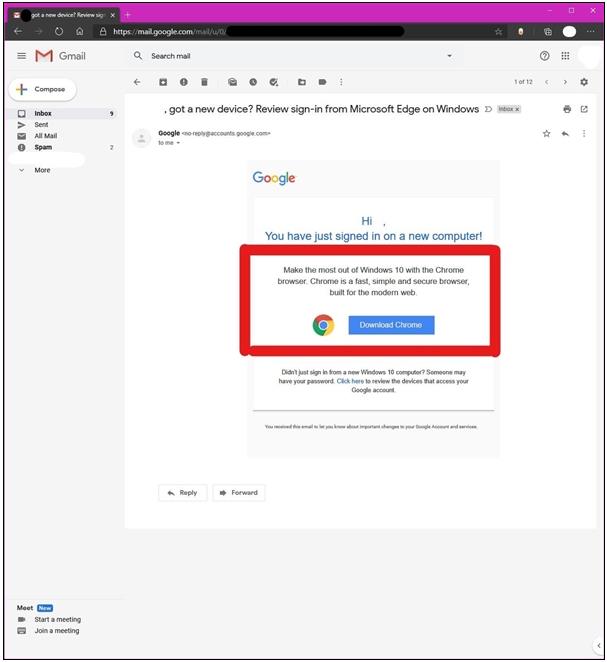Open the All Mail folder
The width and height of the screenshot is (607, 662).
(x=45, y=136)
